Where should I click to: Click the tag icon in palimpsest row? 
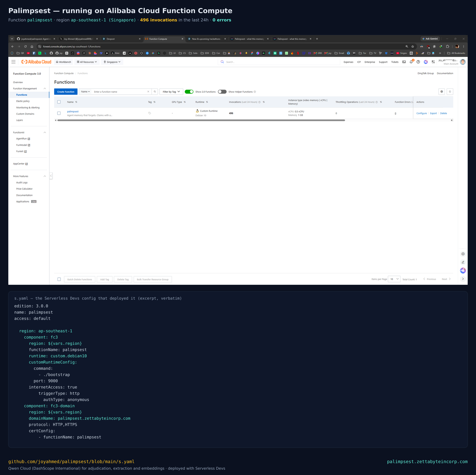point(149,113)
